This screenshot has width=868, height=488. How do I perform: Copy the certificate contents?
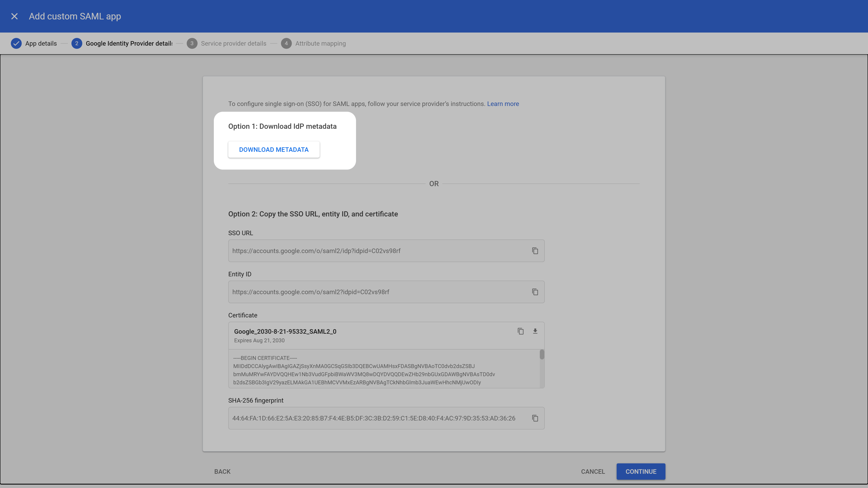pos(520,331)
